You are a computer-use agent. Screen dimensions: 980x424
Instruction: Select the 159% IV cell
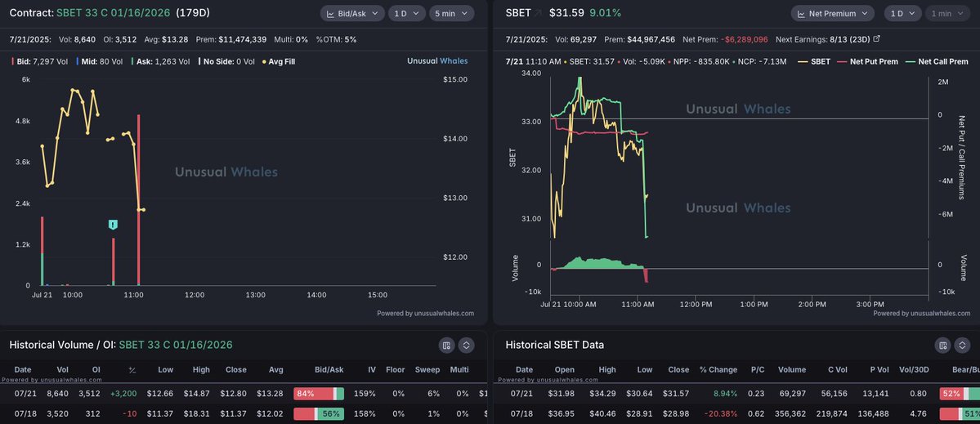[x=365, y=394]
